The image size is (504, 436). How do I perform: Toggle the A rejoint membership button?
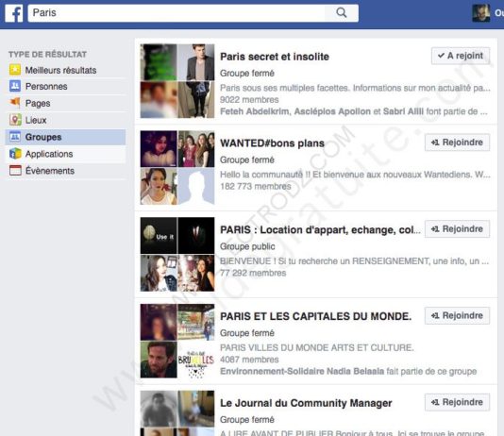click(x=461, y=56)
